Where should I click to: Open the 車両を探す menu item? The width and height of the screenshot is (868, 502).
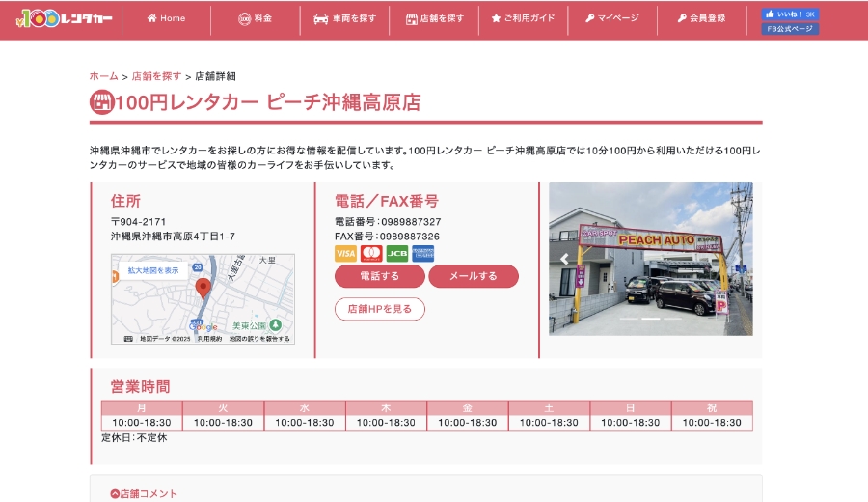[x=344, y=18]
